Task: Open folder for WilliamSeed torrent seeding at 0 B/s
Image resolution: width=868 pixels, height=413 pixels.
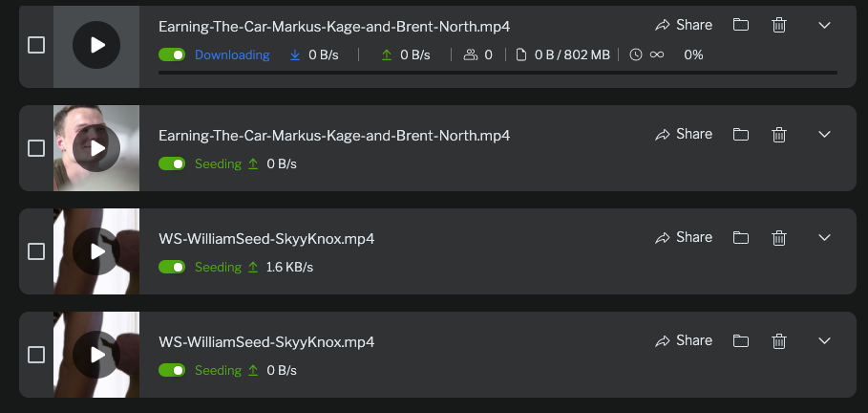Action: pos(741,340)
